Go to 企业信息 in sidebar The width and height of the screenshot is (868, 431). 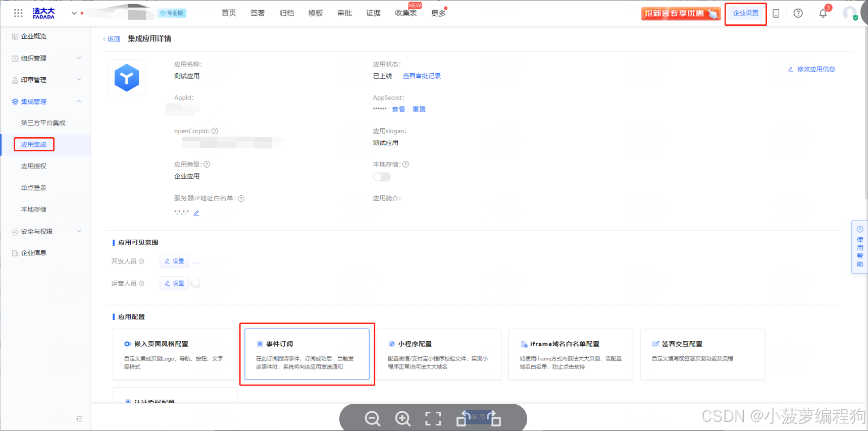33,253
